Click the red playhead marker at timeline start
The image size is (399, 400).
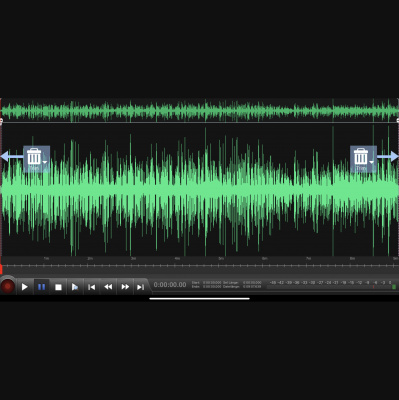click(x=1, y=269)
